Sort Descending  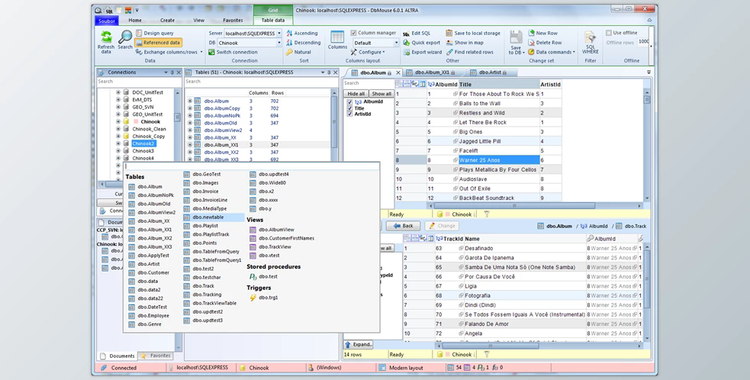click(x=303, y=43)
